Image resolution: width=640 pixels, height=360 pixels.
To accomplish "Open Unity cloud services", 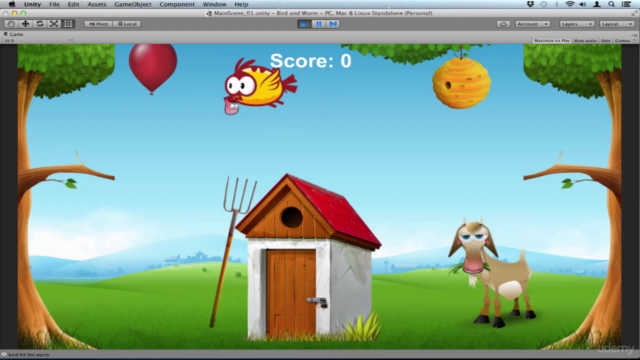I will click(503, 24).
